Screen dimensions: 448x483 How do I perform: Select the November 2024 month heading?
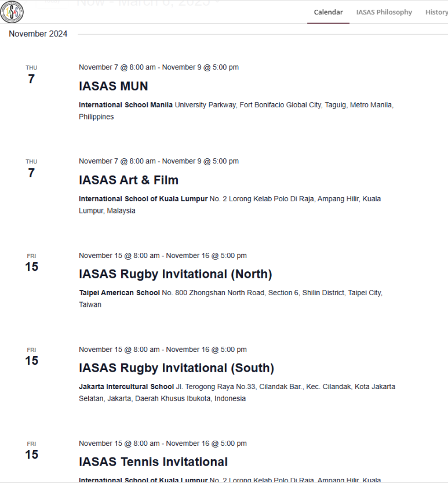[x=38, y=34]
